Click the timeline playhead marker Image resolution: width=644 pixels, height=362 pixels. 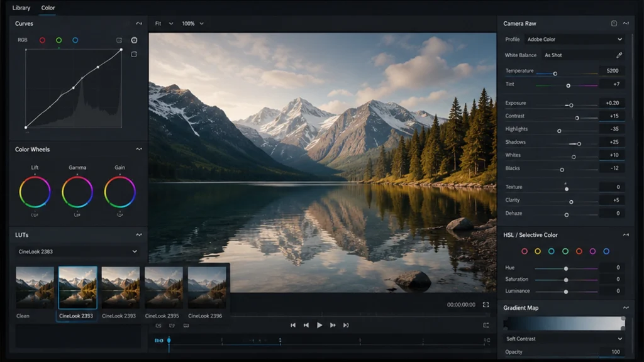pyautogui.click(x=169, y=340)
